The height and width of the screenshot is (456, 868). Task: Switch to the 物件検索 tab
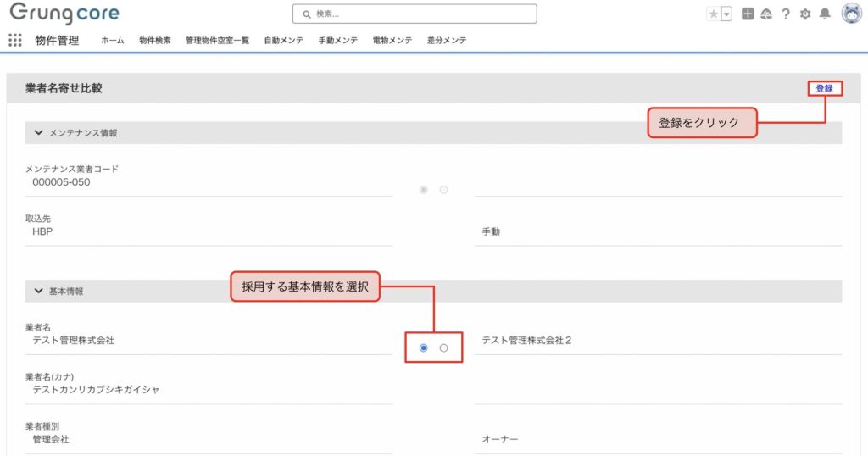tap(155, 41)
